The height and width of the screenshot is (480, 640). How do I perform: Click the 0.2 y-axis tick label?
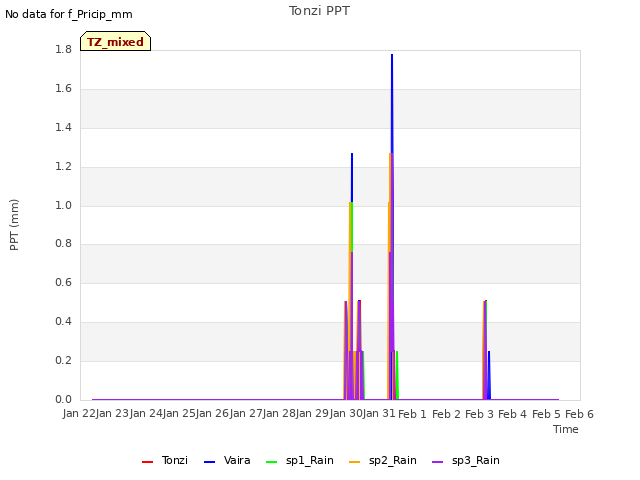click(x=63, y=360)
